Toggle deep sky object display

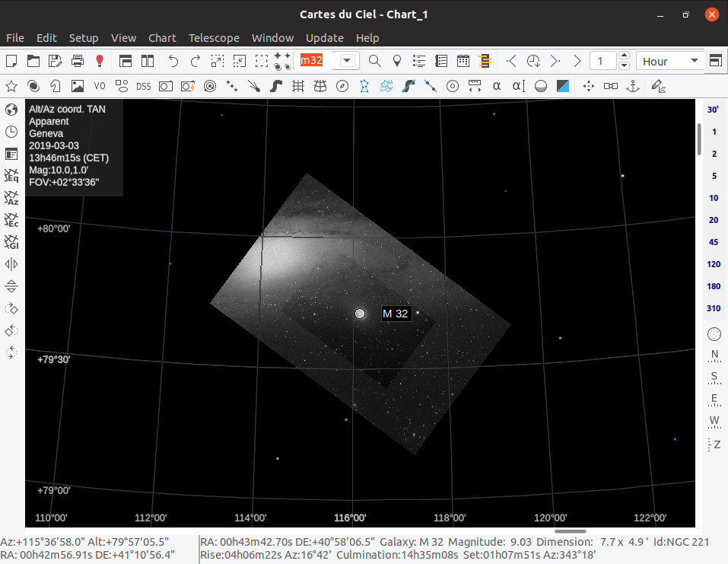pyautogui.click(x=33, y=86)
